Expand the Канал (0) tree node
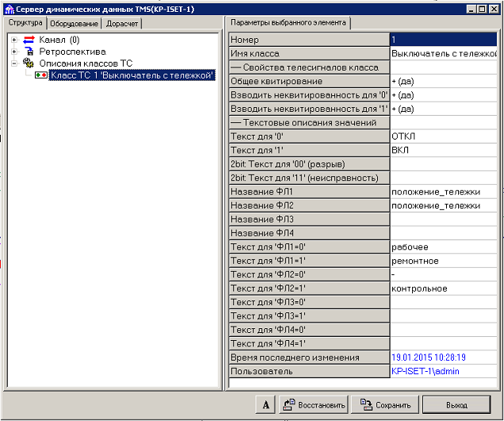The height and width of the screenshot is (421, 504). (13, 40)
